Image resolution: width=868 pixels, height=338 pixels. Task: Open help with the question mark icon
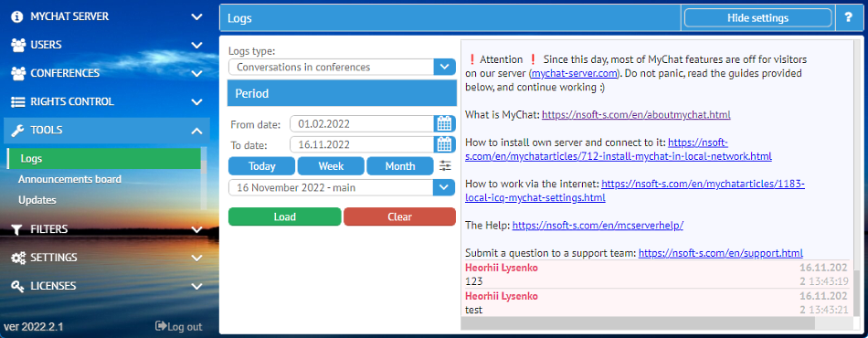click(849, 17)
